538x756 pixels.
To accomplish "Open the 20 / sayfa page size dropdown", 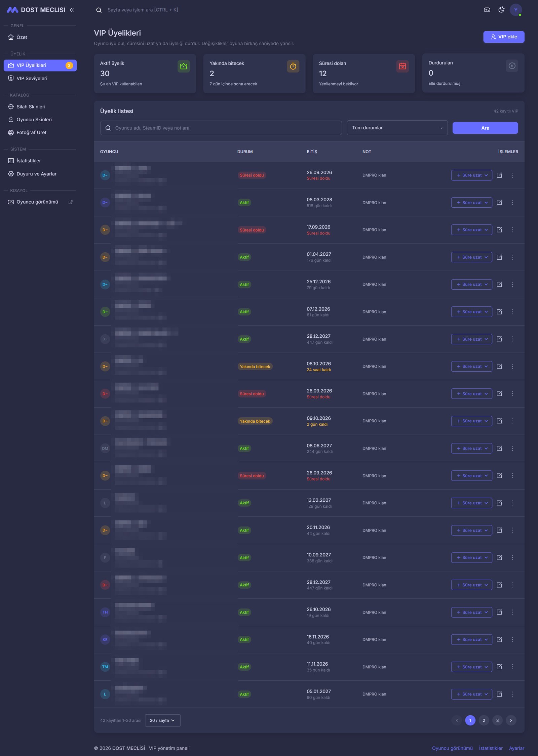I will click(163, 720).
